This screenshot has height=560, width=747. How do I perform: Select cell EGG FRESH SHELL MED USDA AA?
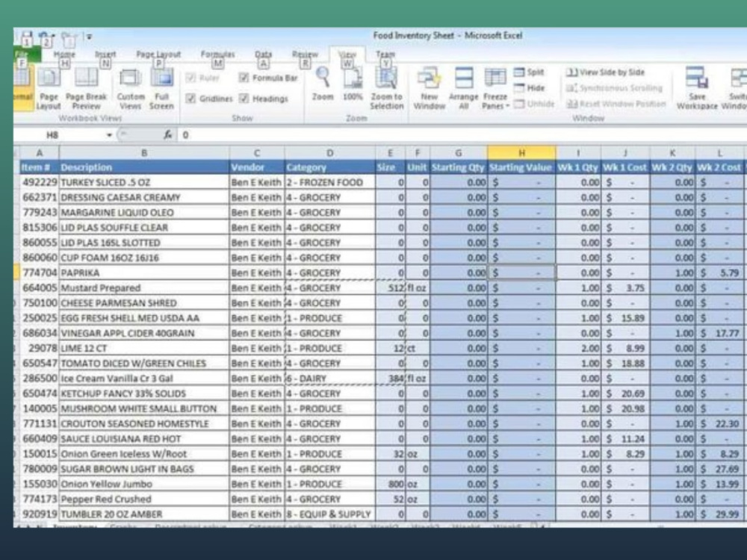click(x=144, y=318)
